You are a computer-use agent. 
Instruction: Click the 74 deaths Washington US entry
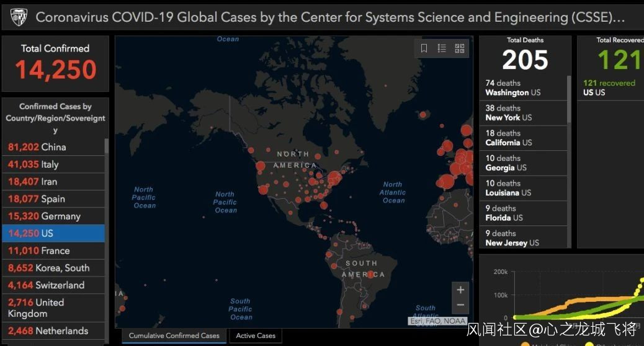(523, 88)
